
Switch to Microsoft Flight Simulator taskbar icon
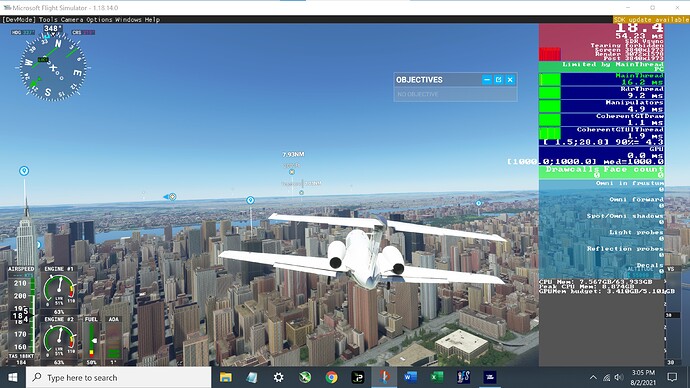point(384,377)
